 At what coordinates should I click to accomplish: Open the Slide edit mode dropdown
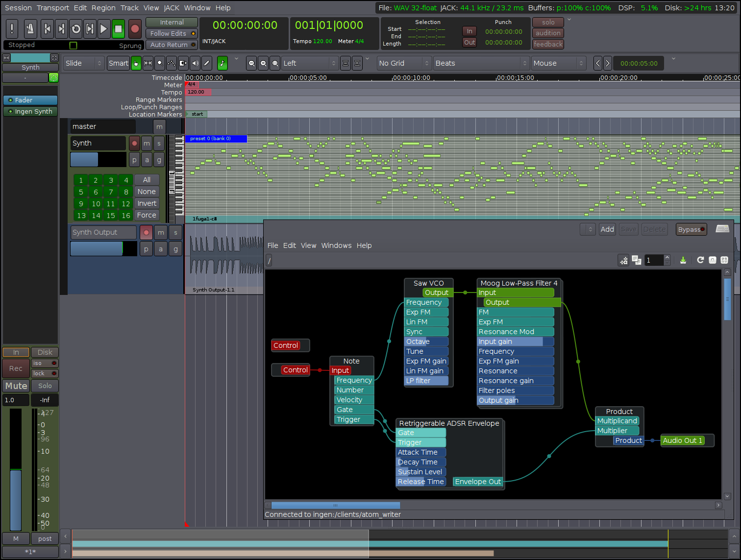point(84,63)
